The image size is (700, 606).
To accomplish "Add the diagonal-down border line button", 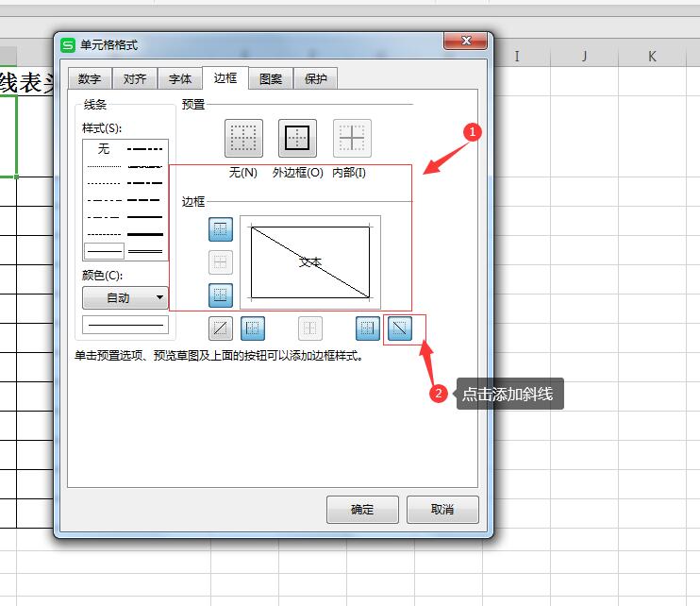I will click(402, 328).
